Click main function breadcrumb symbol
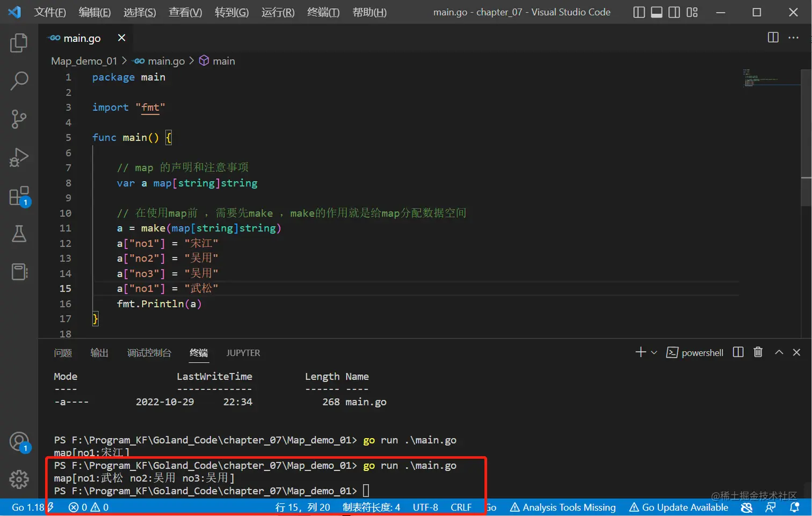Screen dimensions: 812x516 [x=218, y=61]
